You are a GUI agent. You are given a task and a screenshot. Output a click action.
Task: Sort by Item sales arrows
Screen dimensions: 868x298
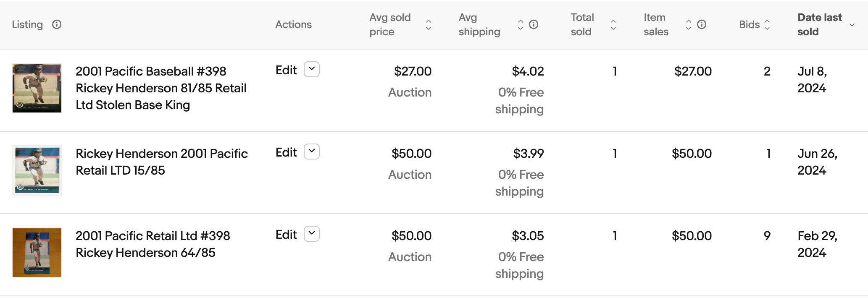pos(688,25)
